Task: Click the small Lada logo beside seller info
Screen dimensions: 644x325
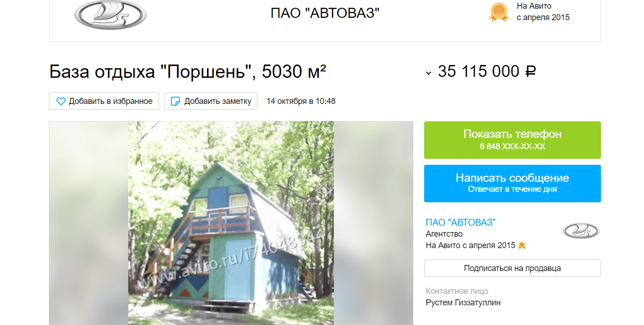Action: [581, 231]
